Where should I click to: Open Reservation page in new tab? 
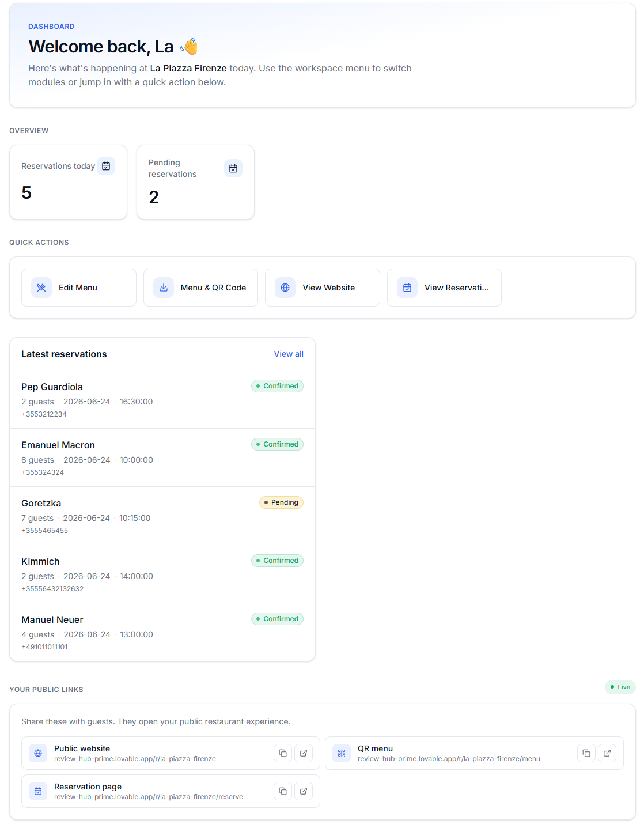(304, 791)
